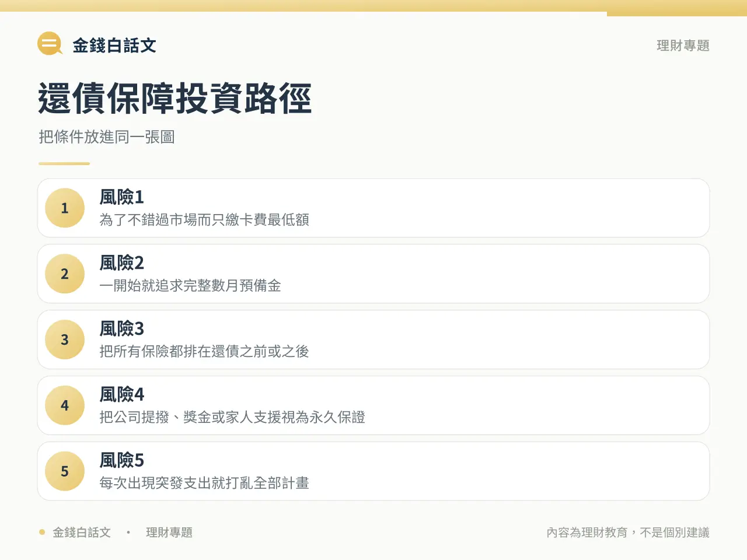Viewport: 747px width, 560px height.
Task: Click the subtitle 把條件放進同一張圖
Action: 107,137
